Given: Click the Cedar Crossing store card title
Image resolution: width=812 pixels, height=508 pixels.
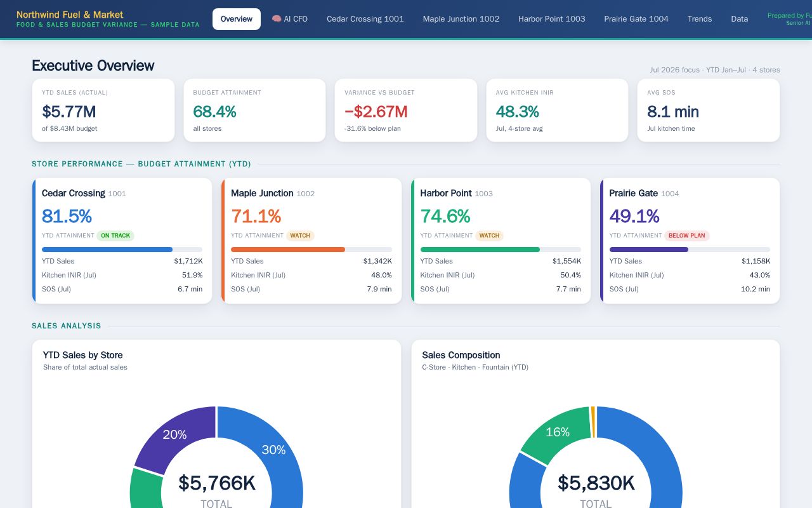Looking at the screenshot, I should [74, 193].
